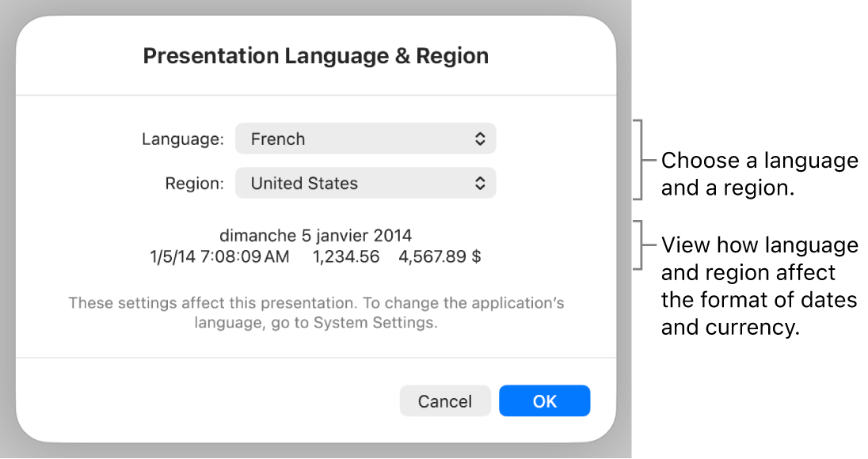The image size is (868, 459).
Task: Click the sample number '1,234.56'
Action: point(346,256)
